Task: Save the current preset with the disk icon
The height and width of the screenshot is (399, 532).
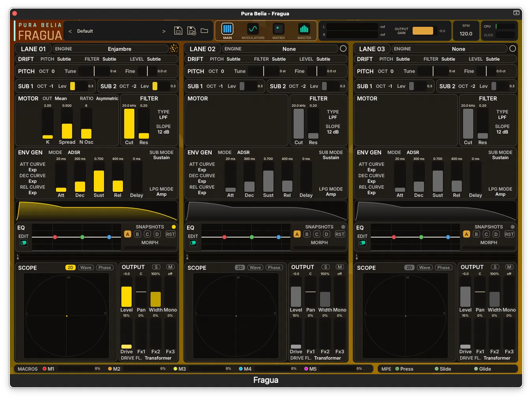Action: point(178,31)
